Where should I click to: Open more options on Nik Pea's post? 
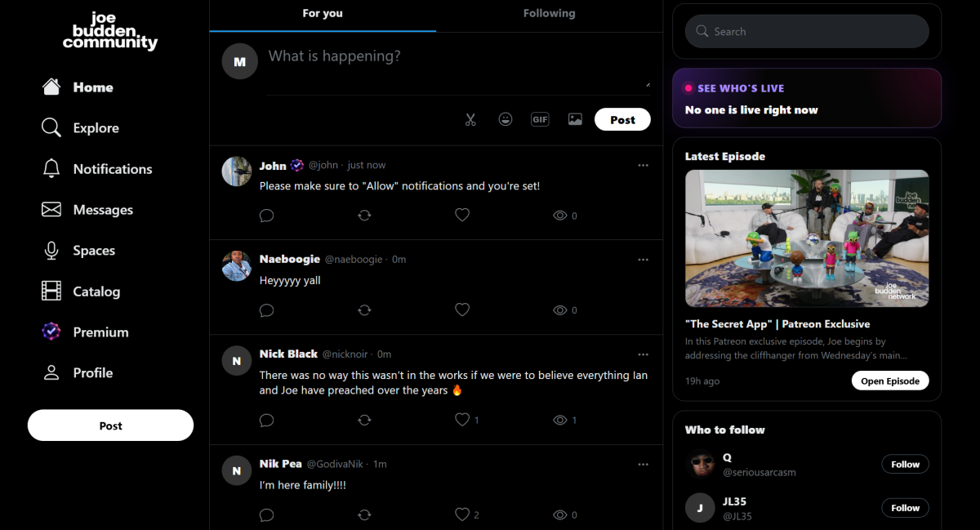click(x=643, y=464)
